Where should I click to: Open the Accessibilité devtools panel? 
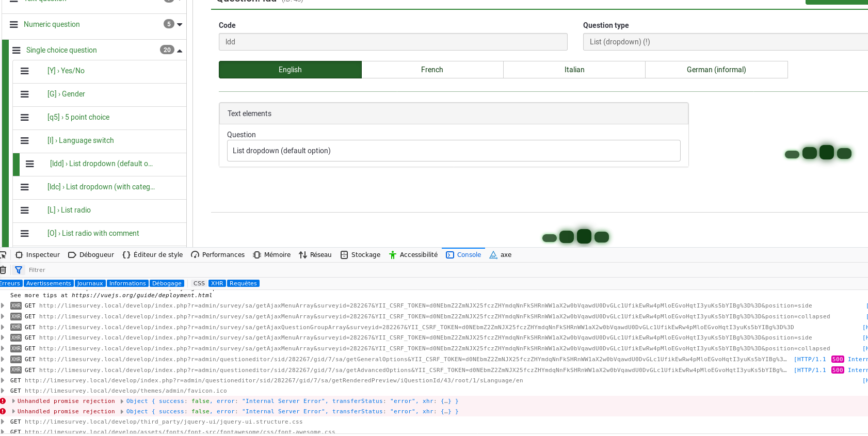413,255
